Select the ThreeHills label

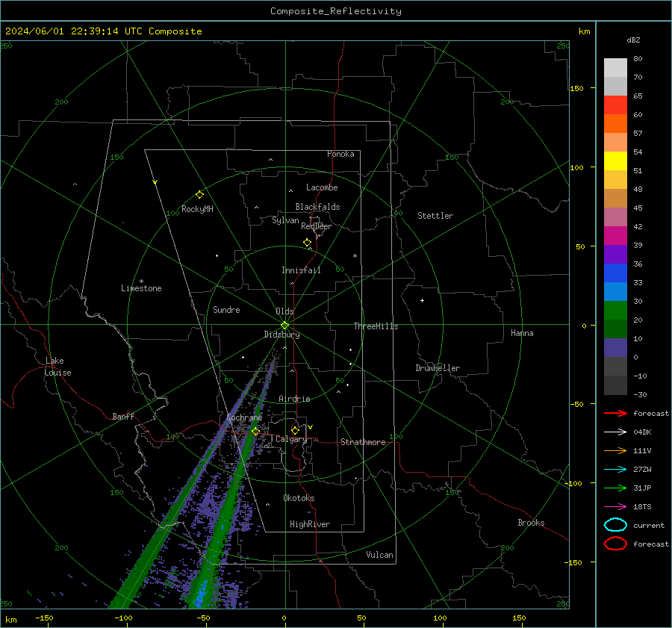tap(376, 326)
